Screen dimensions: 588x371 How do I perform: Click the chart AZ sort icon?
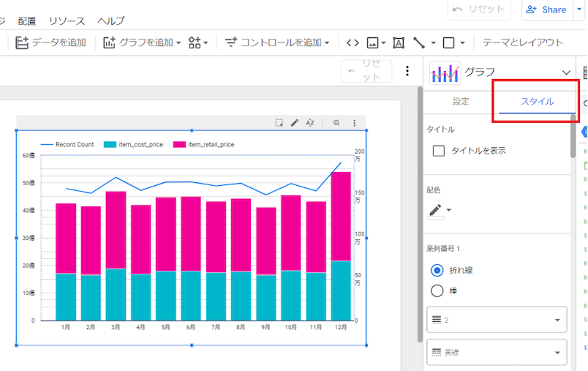[x=310, y=123]
